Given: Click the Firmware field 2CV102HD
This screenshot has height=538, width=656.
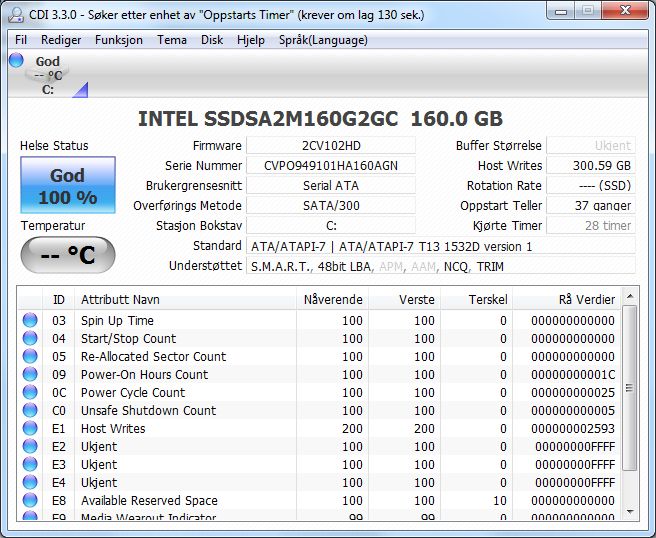Looking at the screenshot, I should (331, 146).
